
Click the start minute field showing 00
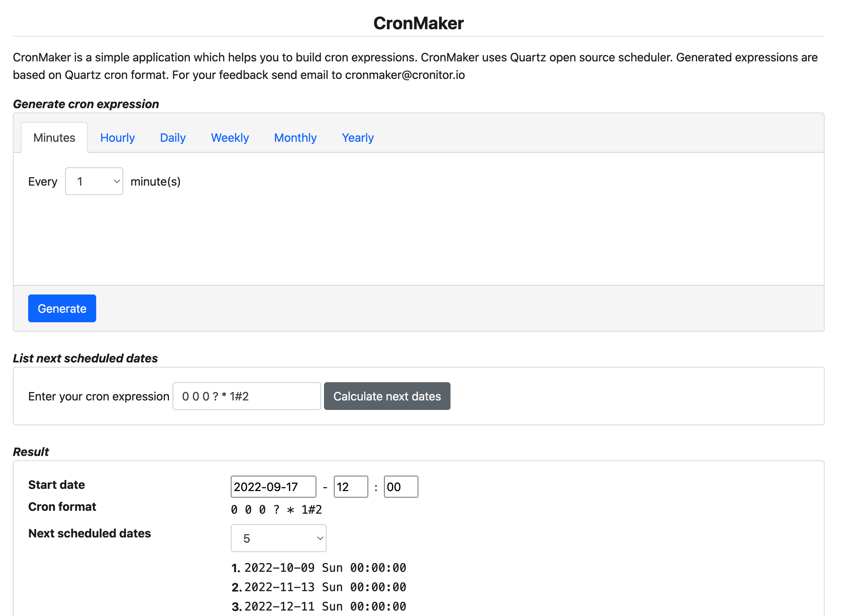(x=400, y=487)
